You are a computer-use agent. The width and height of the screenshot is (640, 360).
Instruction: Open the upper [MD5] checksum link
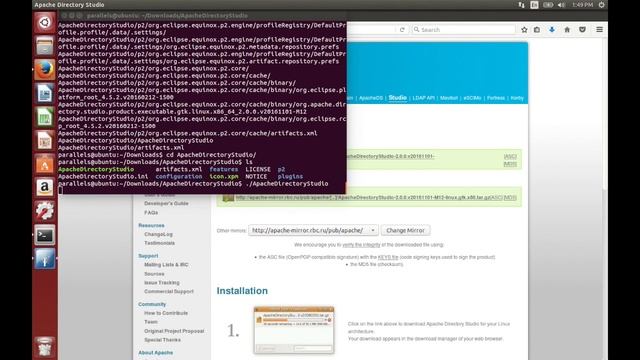(510, 164)
